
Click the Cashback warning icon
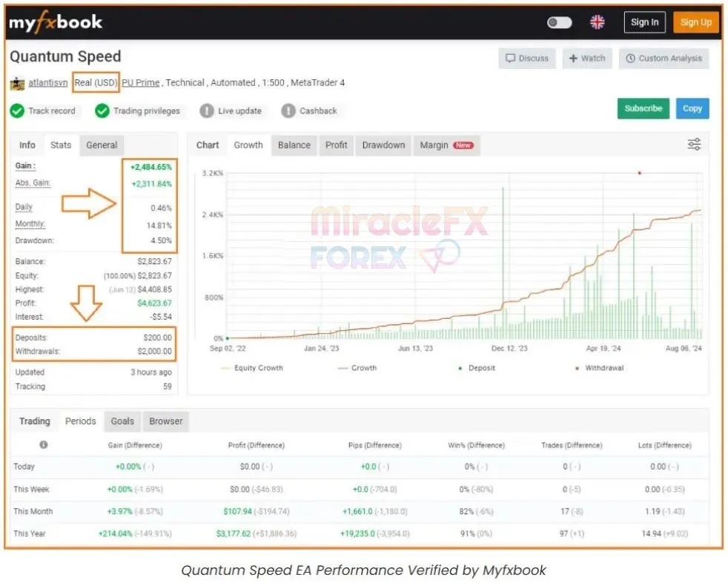coord(288,111)
